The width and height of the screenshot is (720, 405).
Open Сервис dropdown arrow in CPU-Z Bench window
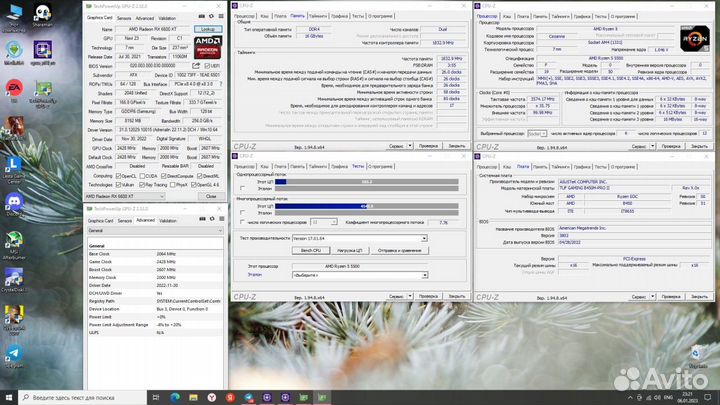(x=410, y=296)
